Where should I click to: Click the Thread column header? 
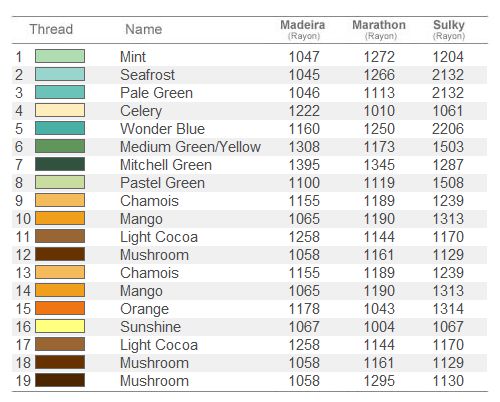[x=51, y=29]
